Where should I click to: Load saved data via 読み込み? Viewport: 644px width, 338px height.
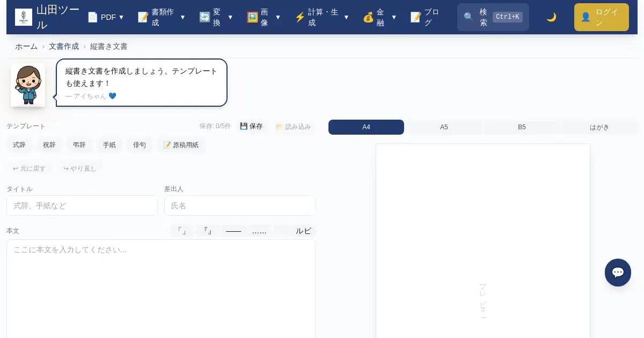pos(293,127)
